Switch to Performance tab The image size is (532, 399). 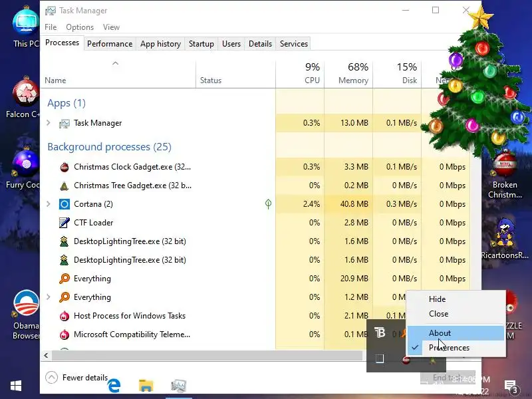(110, 44)
